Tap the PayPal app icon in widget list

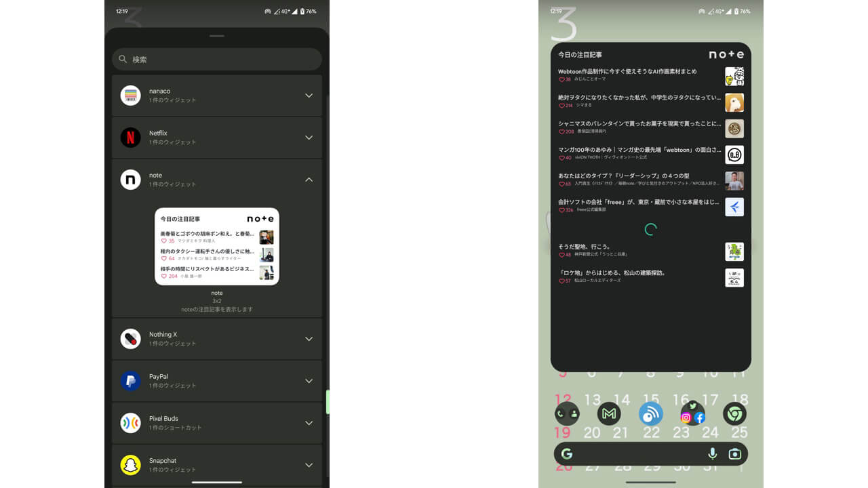point(130,381)
